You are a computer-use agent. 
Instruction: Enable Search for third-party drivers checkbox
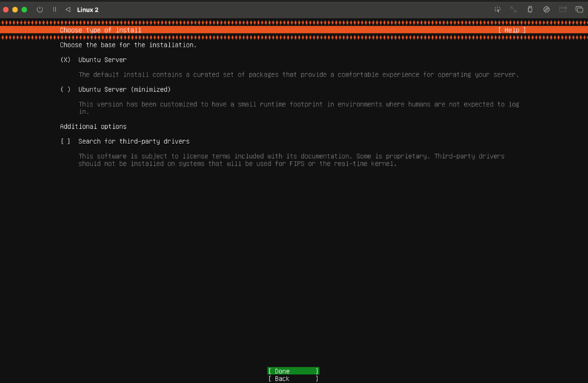(65, 141)
